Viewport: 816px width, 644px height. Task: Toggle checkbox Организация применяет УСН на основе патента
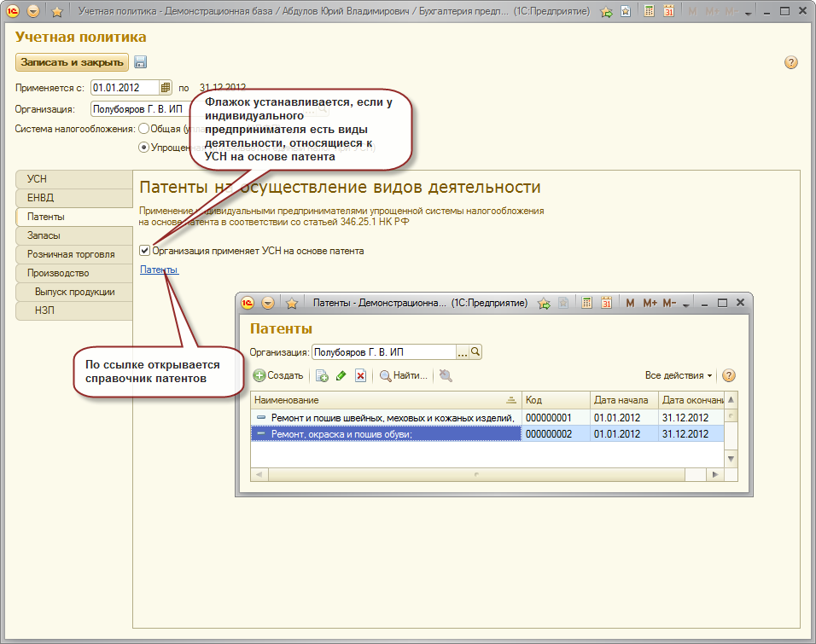145,251
